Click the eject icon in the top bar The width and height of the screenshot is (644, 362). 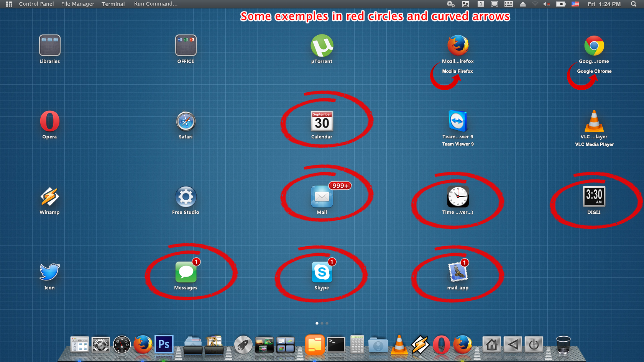[523, 4]
